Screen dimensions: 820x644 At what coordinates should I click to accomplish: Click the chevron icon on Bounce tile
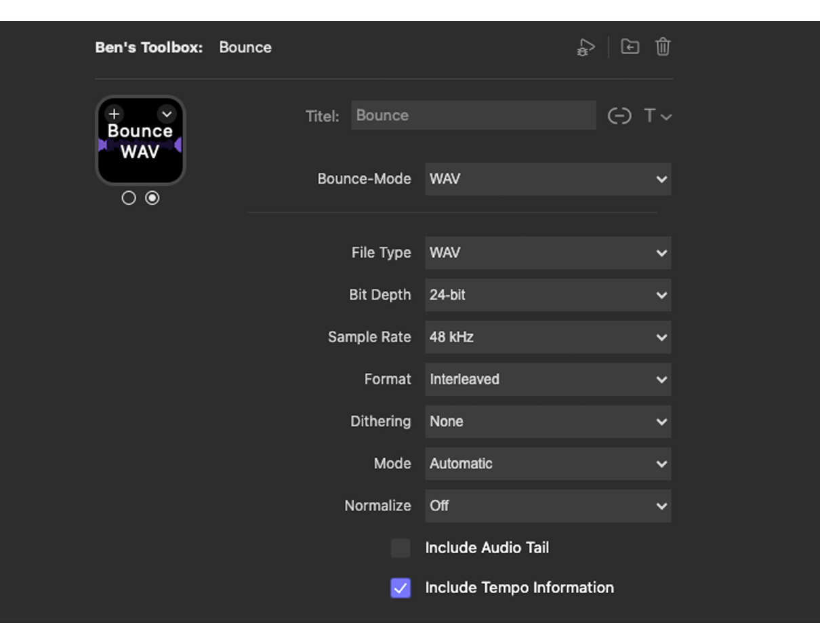point(167,114)
